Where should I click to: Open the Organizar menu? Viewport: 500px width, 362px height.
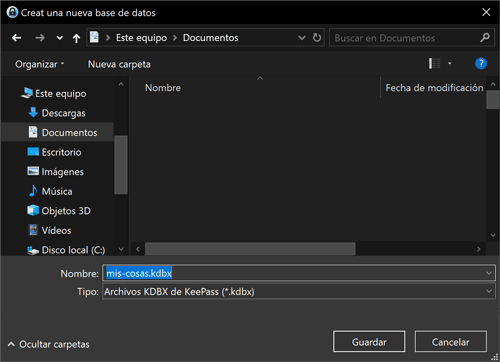(x=40, y=64)
